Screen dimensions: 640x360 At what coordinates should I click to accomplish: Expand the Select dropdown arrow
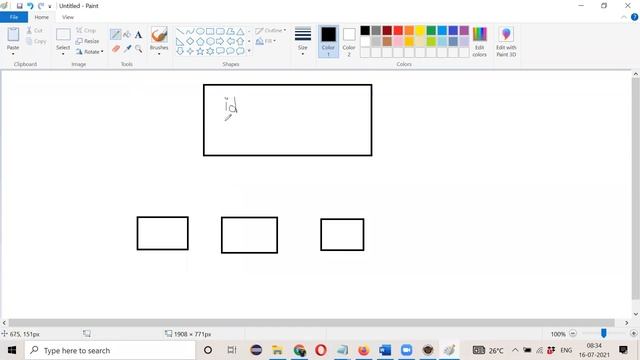[x=63, y=53]
